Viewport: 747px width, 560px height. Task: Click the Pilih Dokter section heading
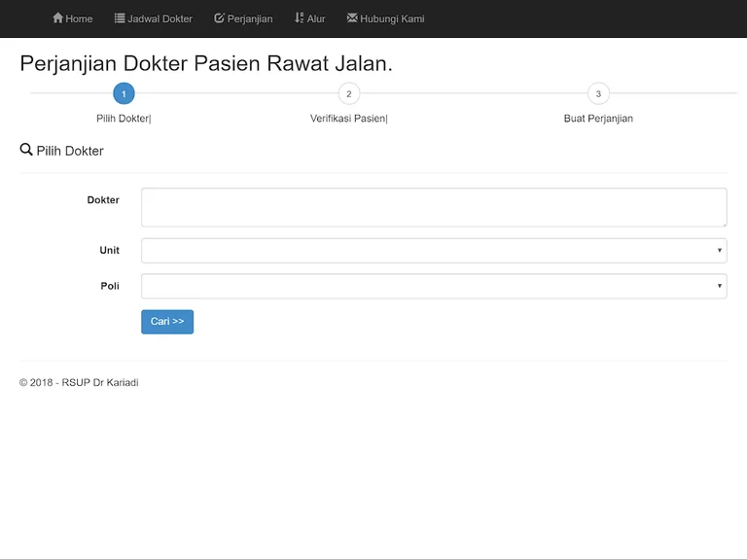click(70, 151)
